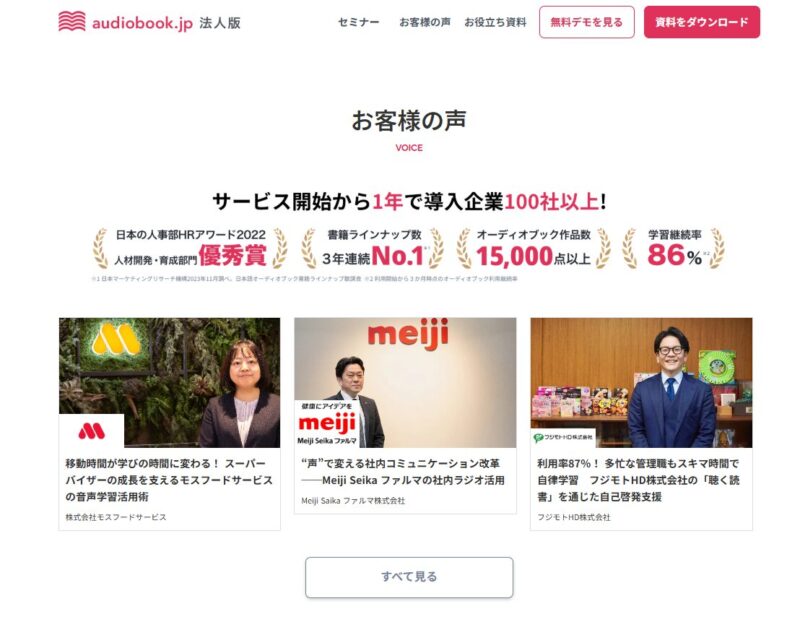Open article titled 利用率87%！多忙な管理職
The height and width of the screenshot is (622, 800).
pos(638,480)
